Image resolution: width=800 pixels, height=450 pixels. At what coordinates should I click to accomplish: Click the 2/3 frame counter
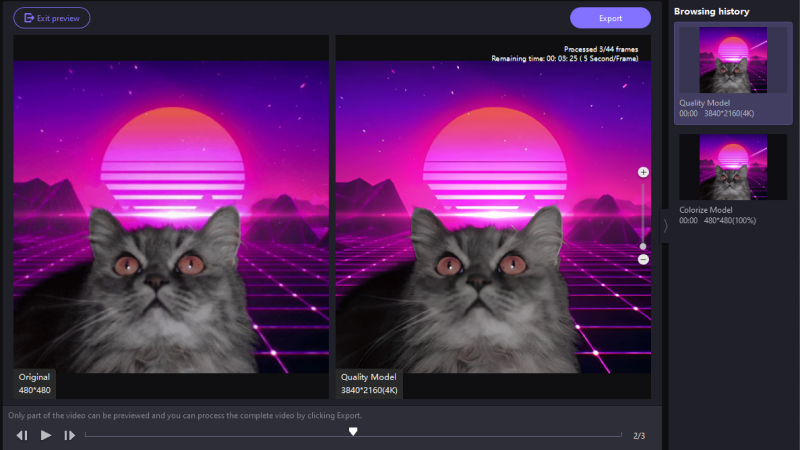click(x=639, y=436)
